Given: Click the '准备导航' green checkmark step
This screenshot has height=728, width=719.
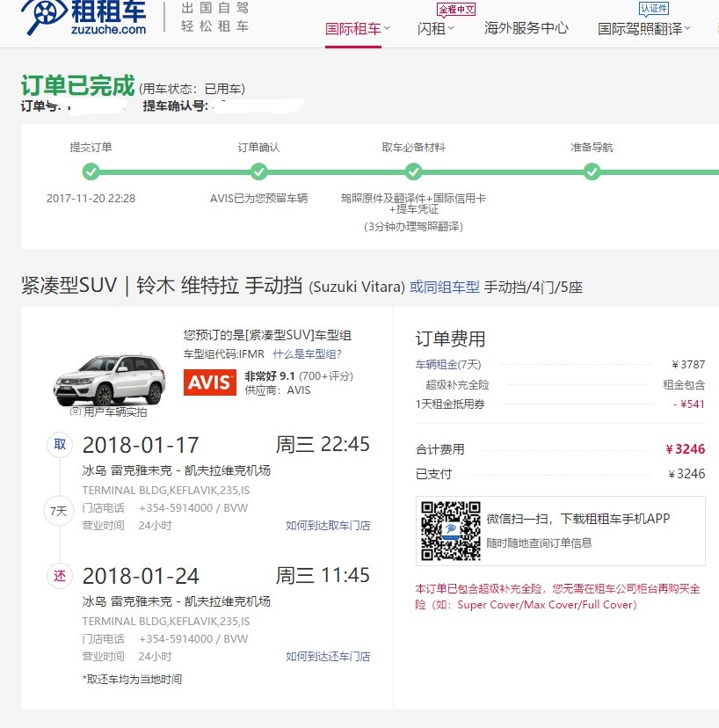Looking at the screenshot, I should [592, 171].
